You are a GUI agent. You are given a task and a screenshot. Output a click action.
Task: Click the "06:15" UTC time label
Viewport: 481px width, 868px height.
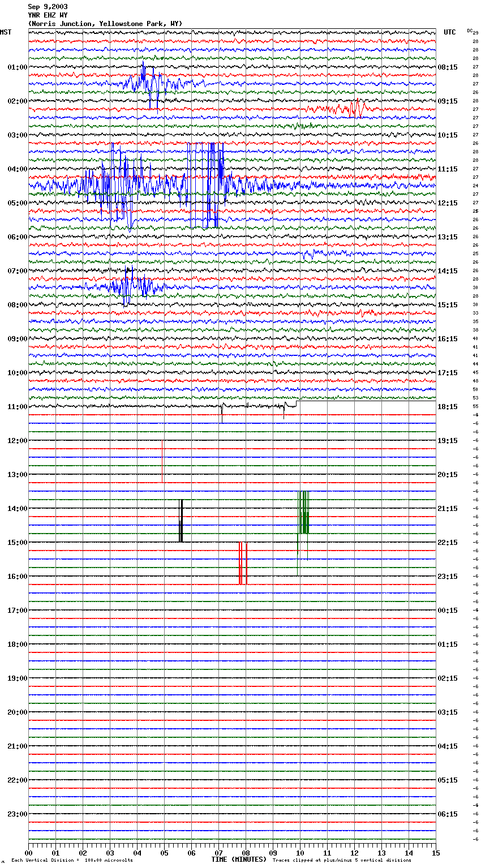point(448,814)
